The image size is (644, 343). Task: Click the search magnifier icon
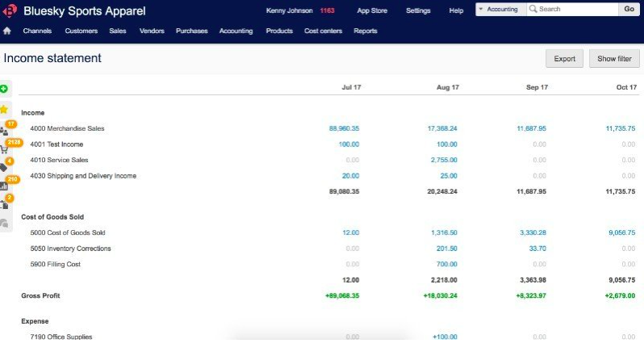(x=533, y=9)
